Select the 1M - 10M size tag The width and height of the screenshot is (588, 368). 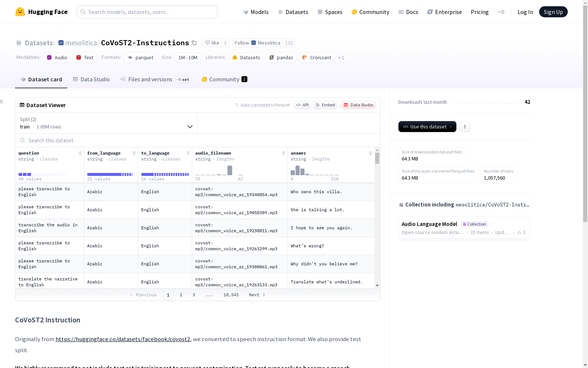(x=188, y=57)
